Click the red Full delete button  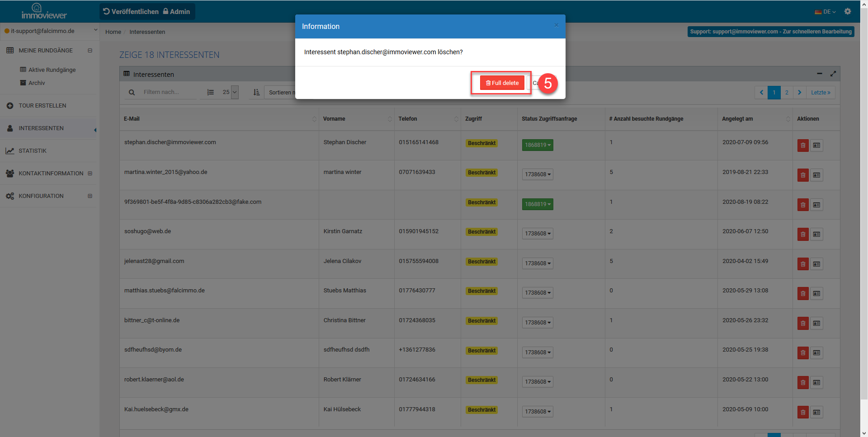pyautogui.click(x=502, y=83)
